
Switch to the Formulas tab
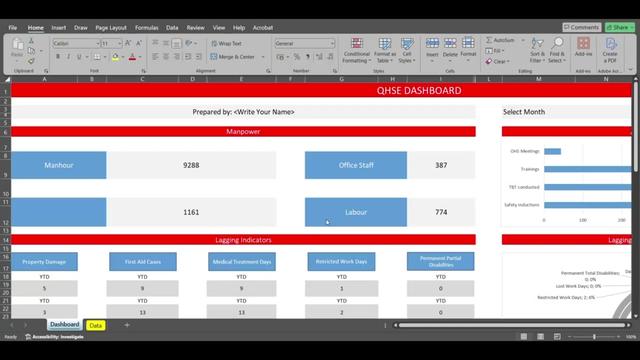click(147, 28)
